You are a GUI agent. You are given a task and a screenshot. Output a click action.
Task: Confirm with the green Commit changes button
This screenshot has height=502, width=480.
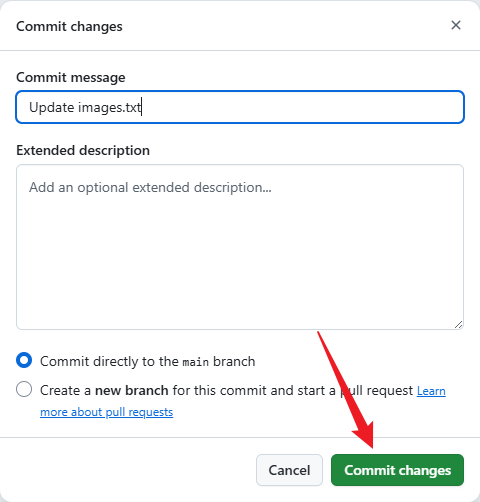coord(397,470)
